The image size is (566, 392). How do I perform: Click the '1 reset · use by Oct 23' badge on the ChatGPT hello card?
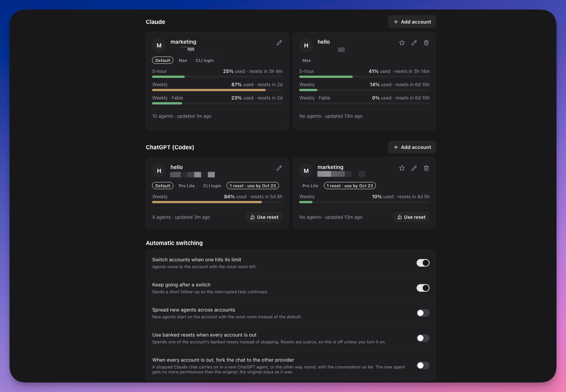point(253,186)
